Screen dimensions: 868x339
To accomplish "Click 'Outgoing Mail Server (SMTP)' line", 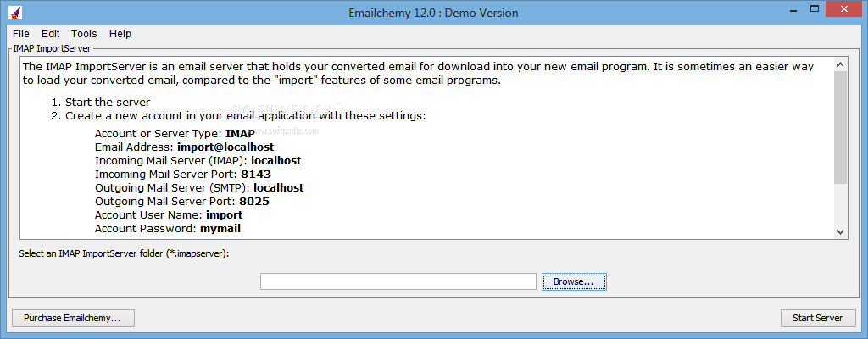I will [x=199, y=188].
